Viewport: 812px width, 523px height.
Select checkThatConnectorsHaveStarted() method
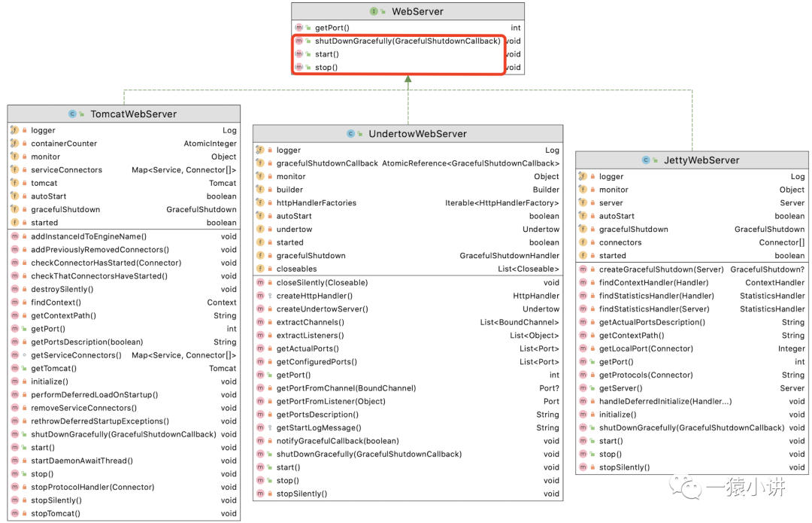[x=124, y=276]
